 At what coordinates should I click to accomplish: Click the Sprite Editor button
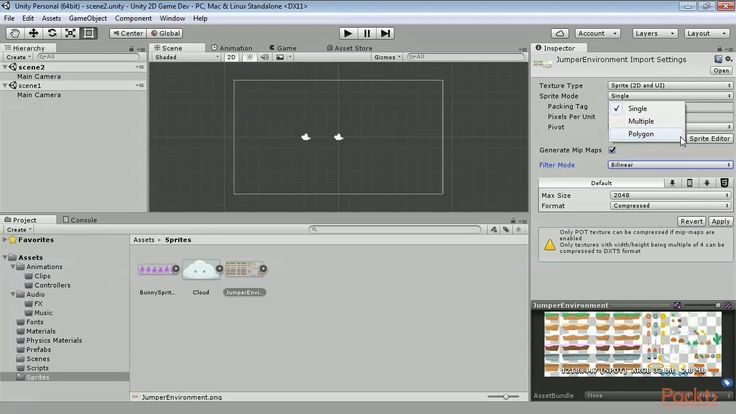(x=709, y=138)
